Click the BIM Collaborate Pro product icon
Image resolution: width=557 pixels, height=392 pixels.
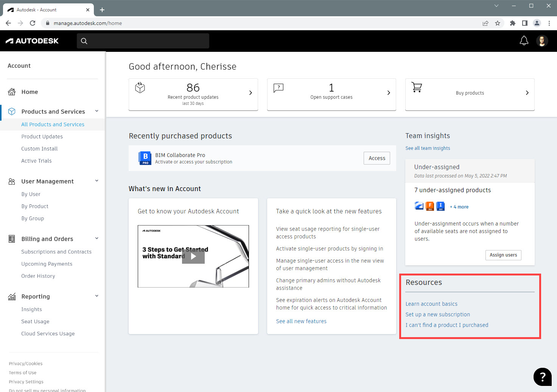tap(145, 158)
